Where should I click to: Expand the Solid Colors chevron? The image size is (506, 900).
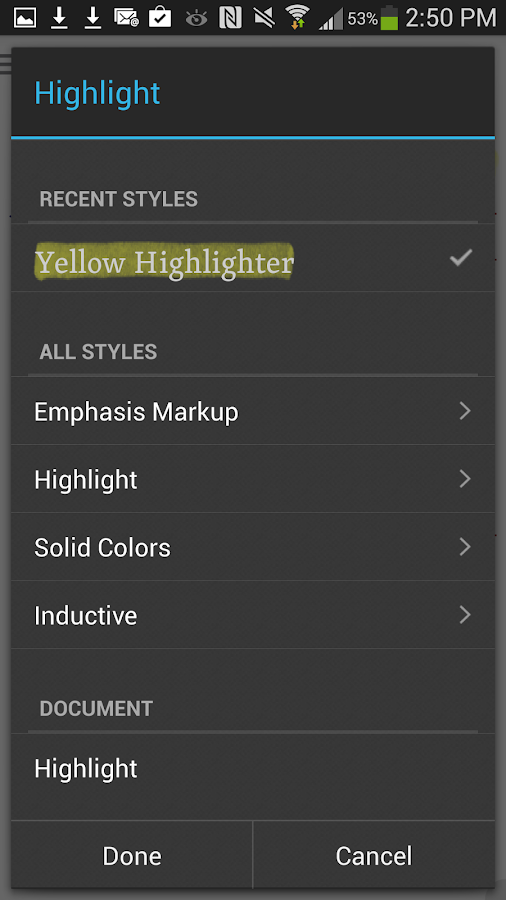pyautogui.click(x=465, y=547)
